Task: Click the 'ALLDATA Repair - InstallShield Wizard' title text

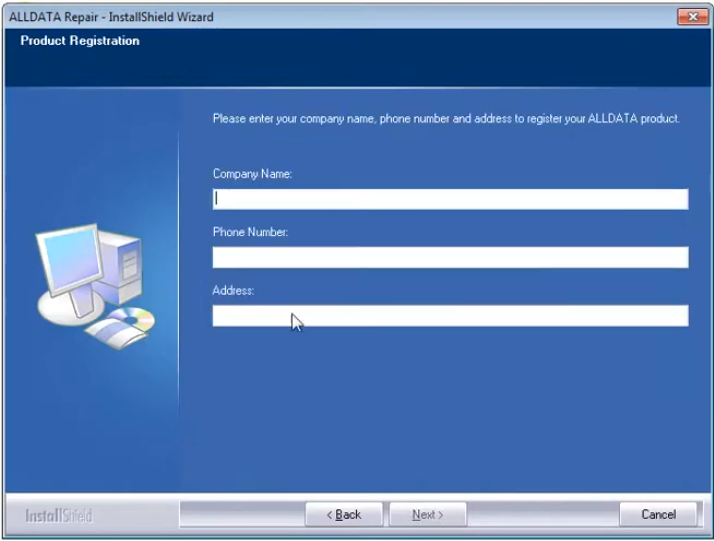Action: [111, 17]
